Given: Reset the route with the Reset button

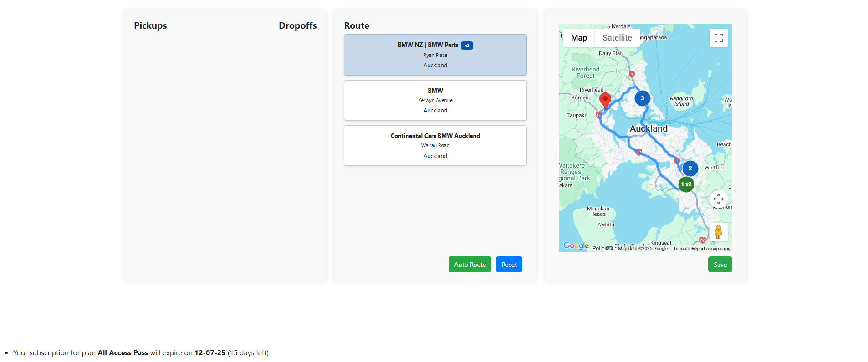Looking at the screenshot, I should (x=509, y=265).
